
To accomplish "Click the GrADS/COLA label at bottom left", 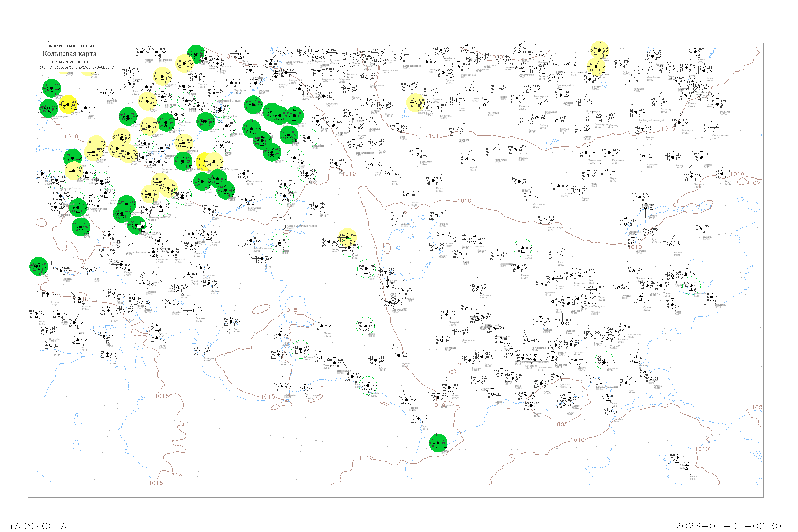I will 35,526.
